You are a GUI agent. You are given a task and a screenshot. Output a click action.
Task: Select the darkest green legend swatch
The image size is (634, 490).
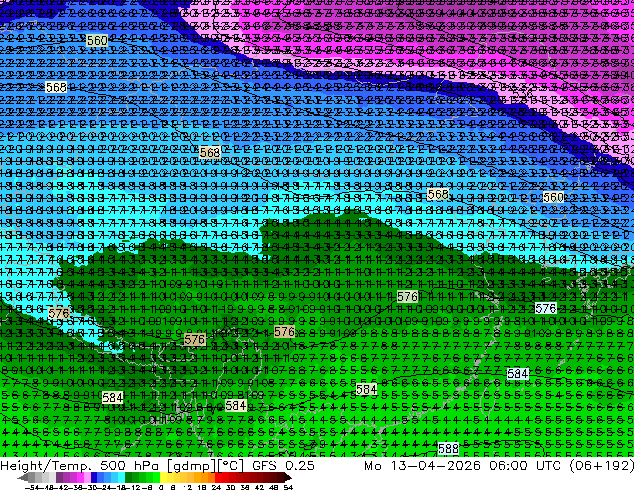[129, 478]
